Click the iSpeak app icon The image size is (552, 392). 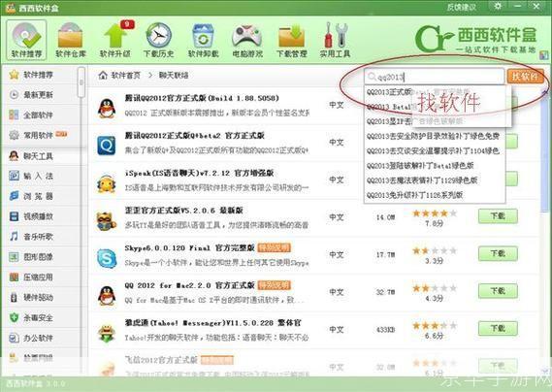click(107, 183)
